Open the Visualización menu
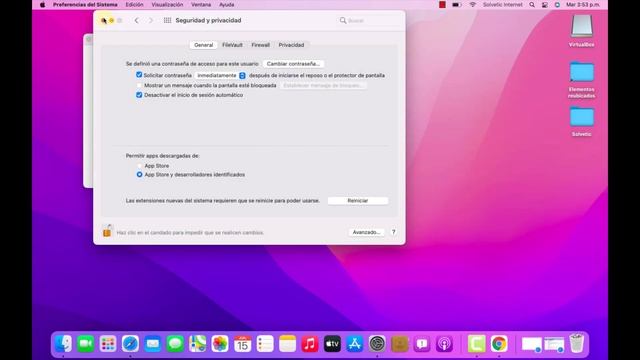 167,5
